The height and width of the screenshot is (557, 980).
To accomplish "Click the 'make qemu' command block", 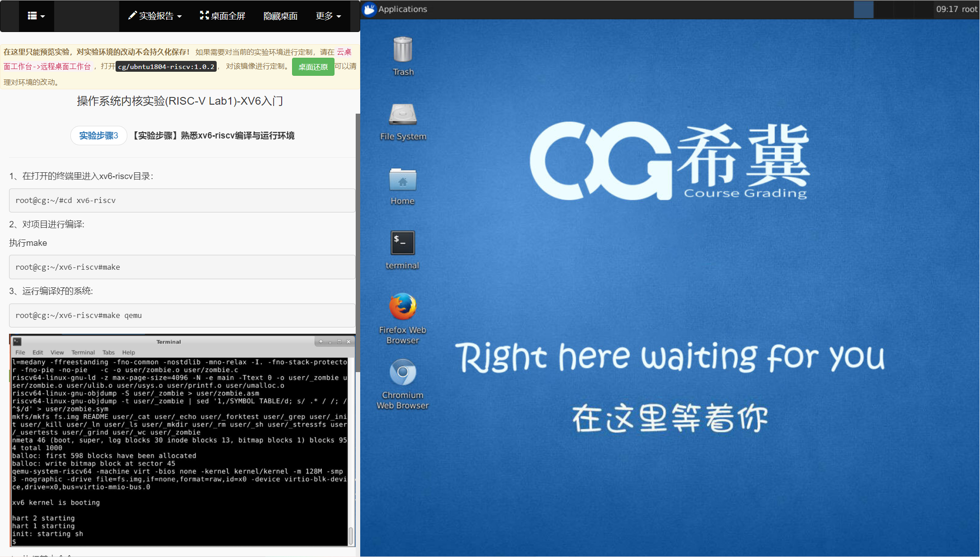I will pyautogui.click(x=182, y=315).
